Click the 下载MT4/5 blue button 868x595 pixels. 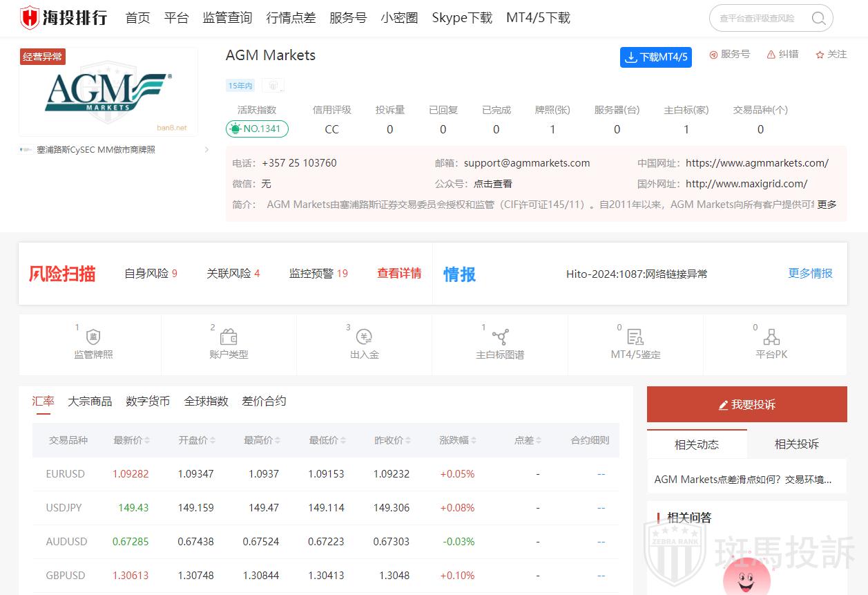(x=655, y=57)
